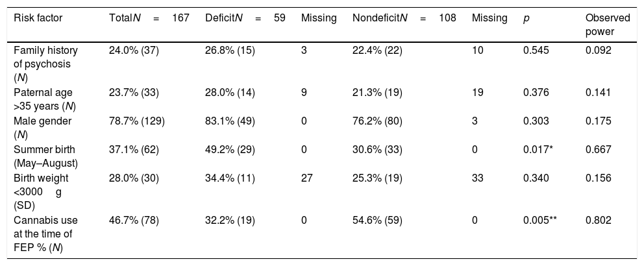This screenshot has width=644, height=266.
Task: Select the Family history of psychosis row label
Action: 40,64
